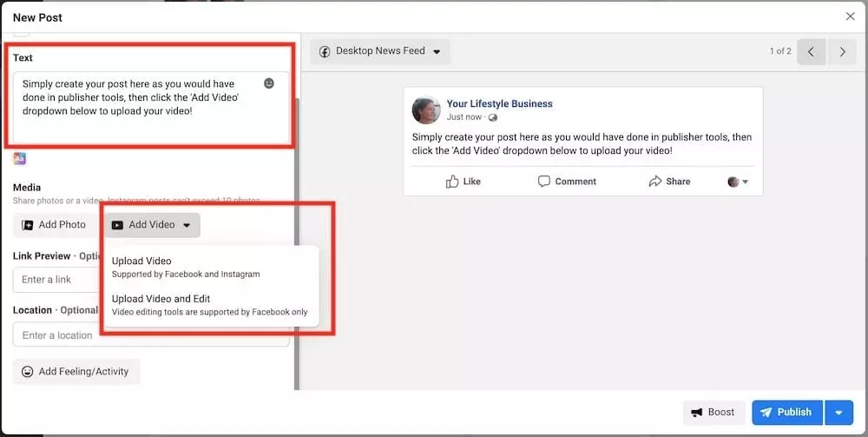Viewport: 868px width, 437px height.
Task: Click the left panel vertical scrollbar
Action: pos(297,244)
